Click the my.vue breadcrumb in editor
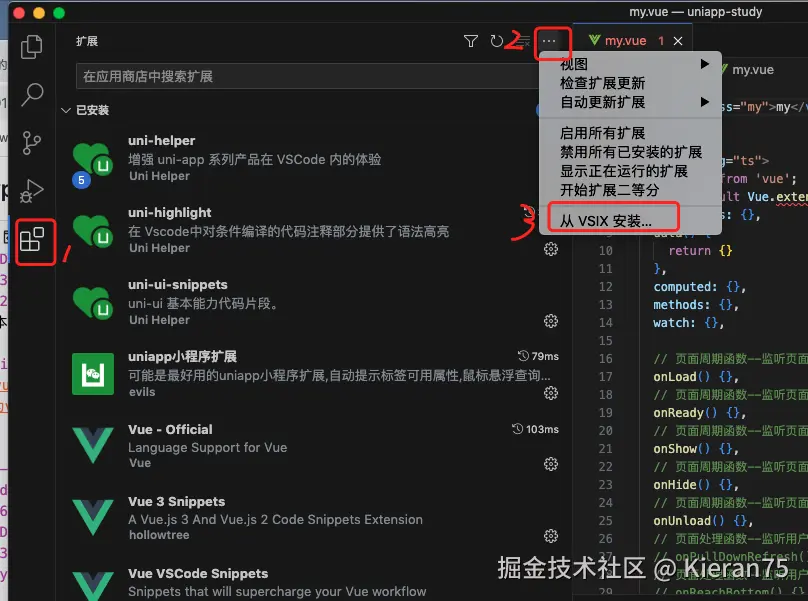 (x=753, y=70)
